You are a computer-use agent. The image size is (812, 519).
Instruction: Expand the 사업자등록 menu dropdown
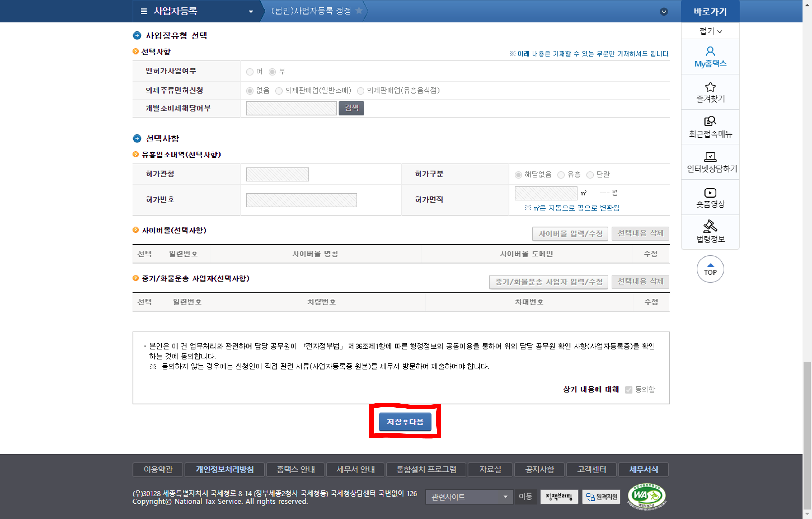pos(251,12)
